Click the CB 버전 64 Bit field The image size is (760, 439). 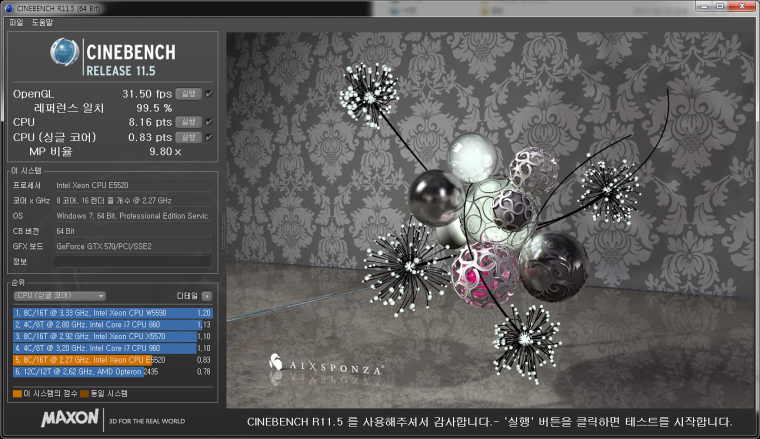coord(132,231)
